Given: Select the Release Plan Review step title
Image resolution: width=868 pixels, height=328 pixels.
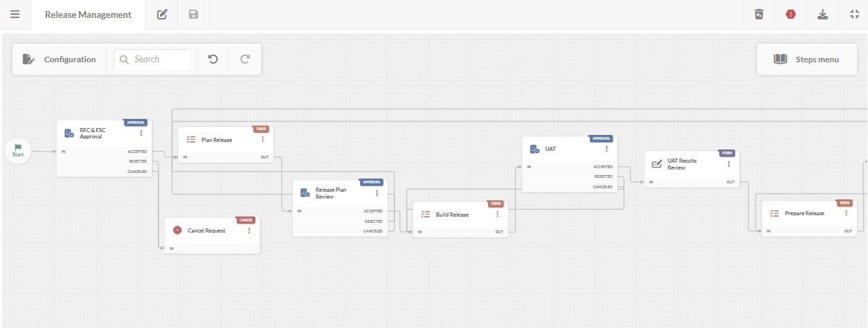Looking at the screenshot, I should (x=331, y=193).
